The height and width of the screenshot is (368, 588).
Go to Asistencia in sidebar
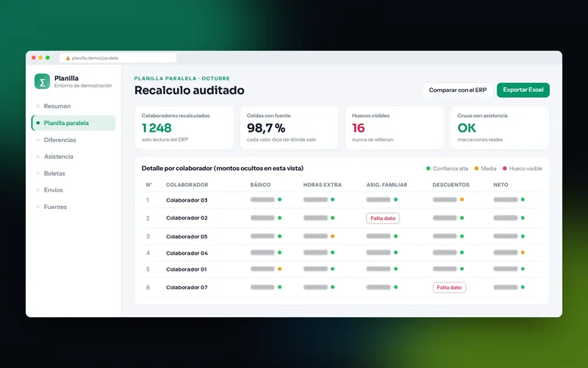pyautogui.click(x=59, y=157)
